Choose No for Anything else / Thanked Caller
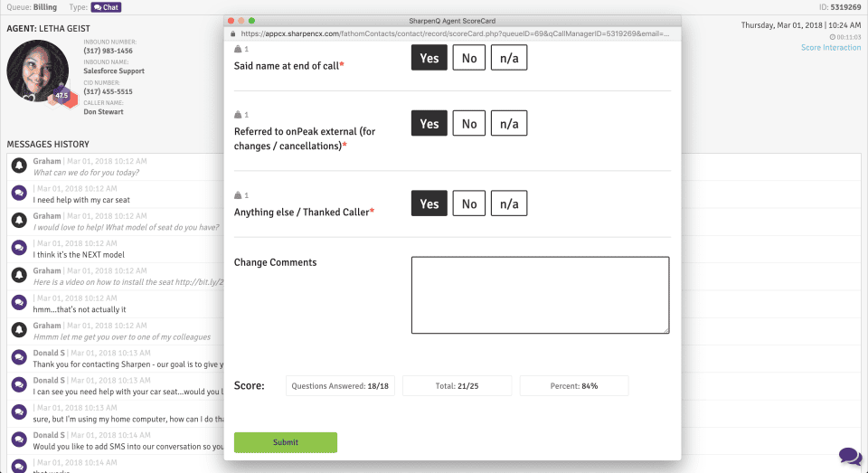Viewport: 868px width, 473px height. [469, 203]
